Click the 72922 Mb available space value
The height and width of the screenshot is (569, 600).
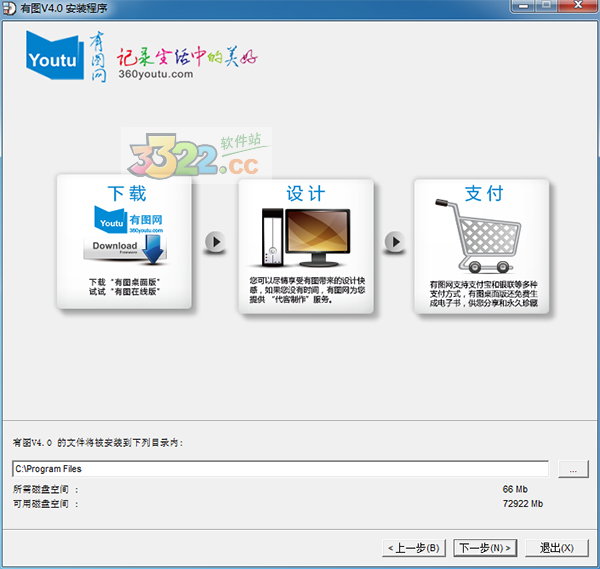[x=523, y=504]
